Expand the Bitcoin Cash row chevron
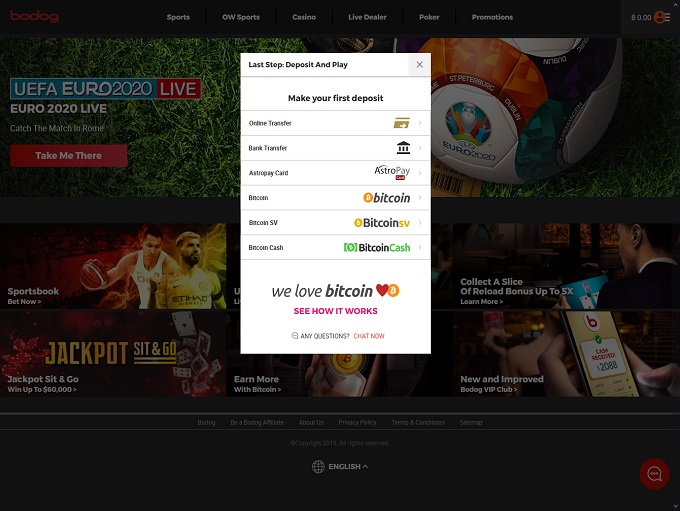The width and height of the screenshot is (680, 511). pos(420,247)
